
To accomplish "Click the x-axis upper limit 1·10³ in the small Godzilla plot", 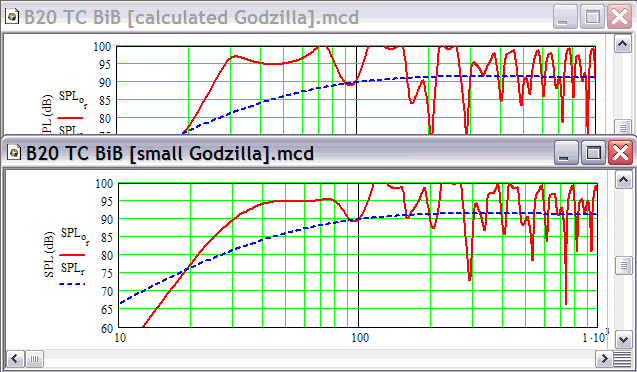I will (596, 337).
